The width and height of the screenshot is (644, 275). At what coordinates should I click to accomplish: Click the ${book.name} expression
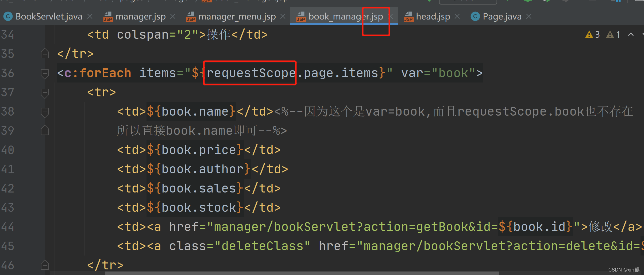pyautogui.click(x=191, y=112)
